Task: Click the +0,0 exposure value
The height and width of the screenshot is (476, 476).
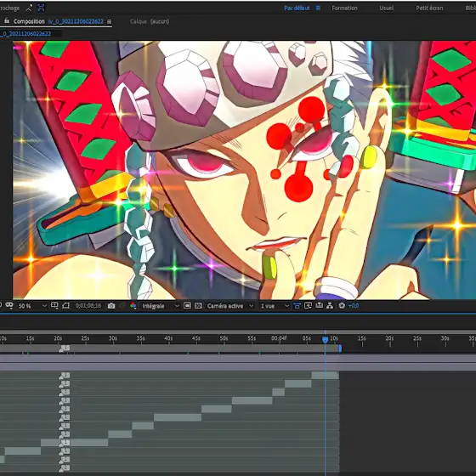Action: tap(354, 306)
